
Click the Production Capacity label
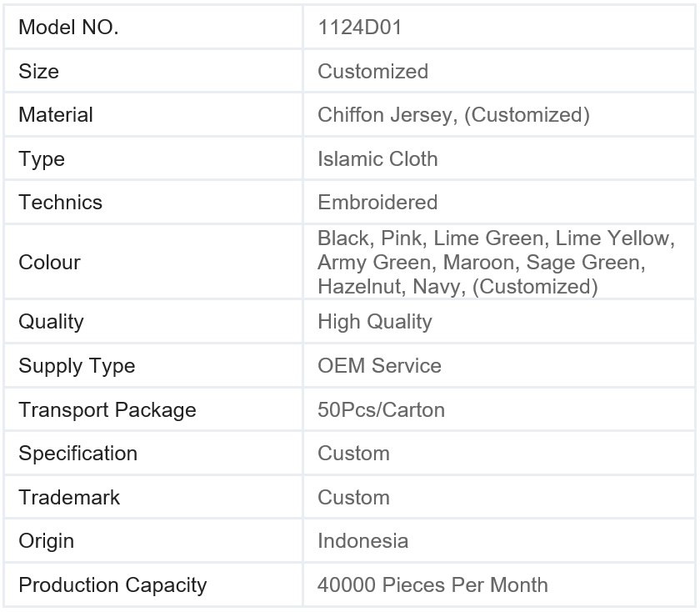click(x=112, y=585)
